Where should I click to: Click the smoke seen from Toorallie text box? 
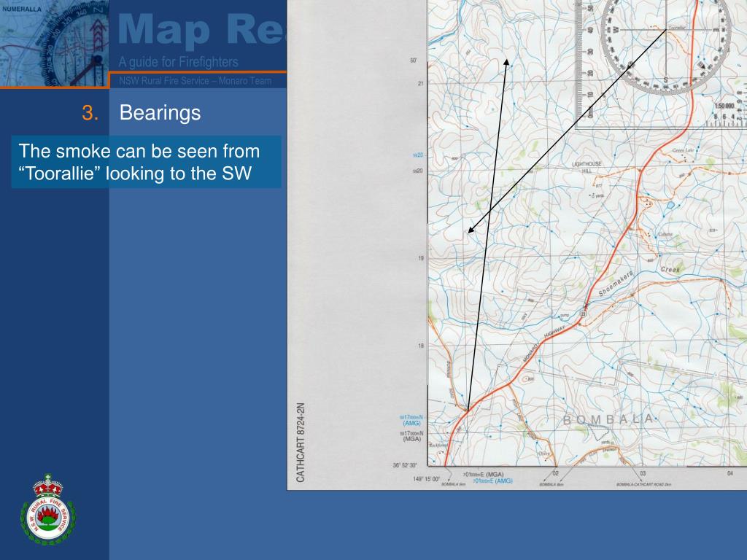[x=146, y=162]
